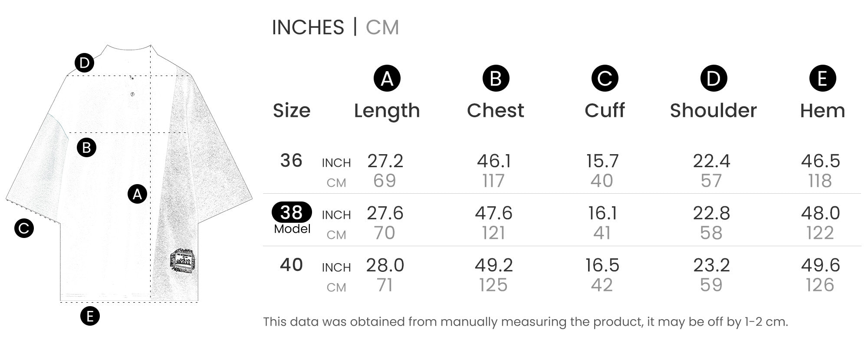
Task: Click the B badge above Chest column
Action: (496, 79)
